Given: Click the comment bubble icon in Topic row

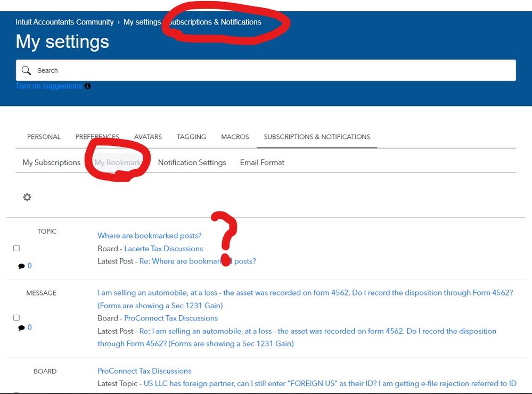Looking at the screenshot, I should pyautogui.click(x=21, y=266).
